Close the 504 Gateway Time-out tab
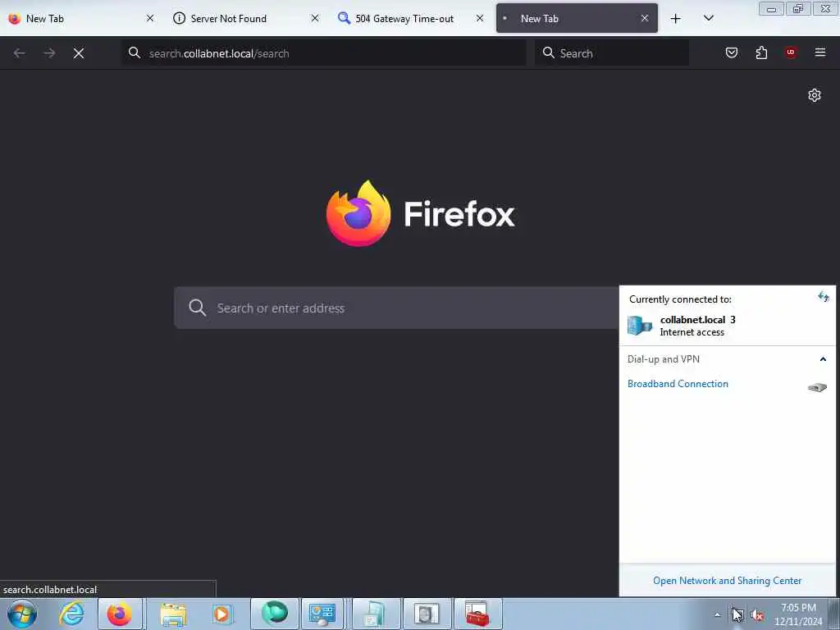The width and height of the screenshot is (840, 630). (480, 18)
